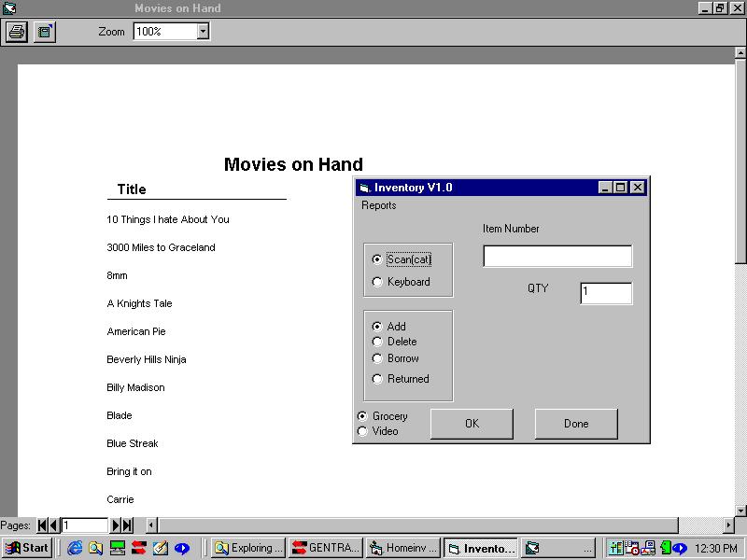
Task: Choose the Delete radio option
Action: pos(377,342)
